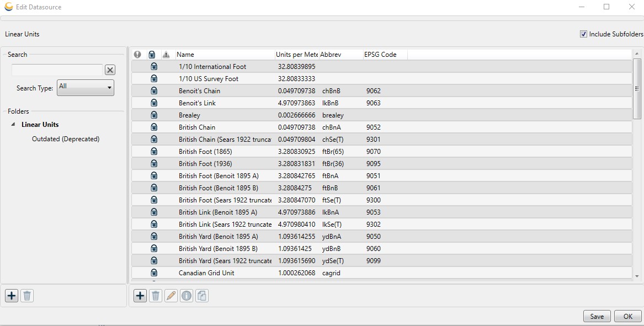Collapse the Linear Units folder tree
The image size is (644, 326).
point(14,125)
